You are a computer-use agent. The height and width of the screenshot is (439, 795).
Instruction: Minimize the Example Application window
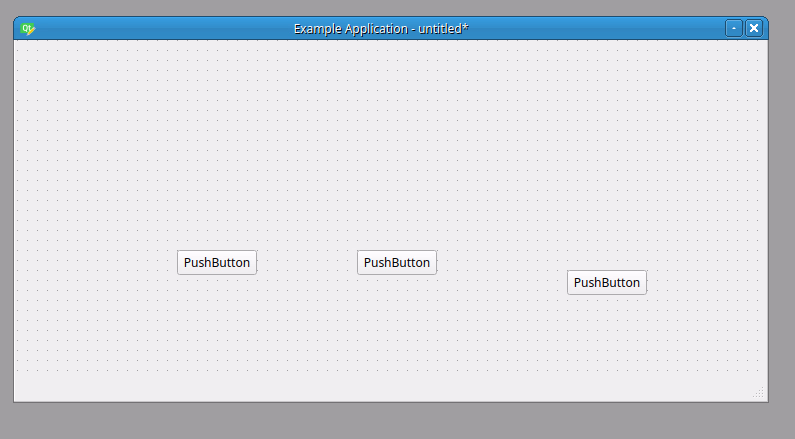point(734,28)
